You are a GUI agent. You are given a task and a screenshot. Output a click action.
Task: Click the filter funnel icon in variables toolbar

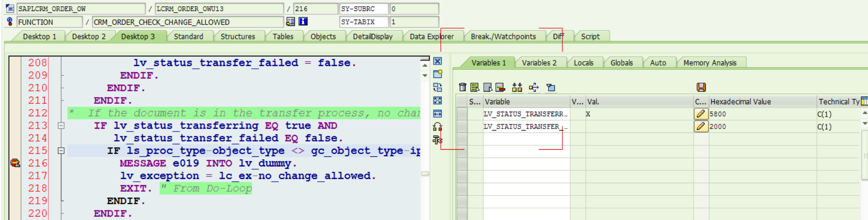click(551, 87)
